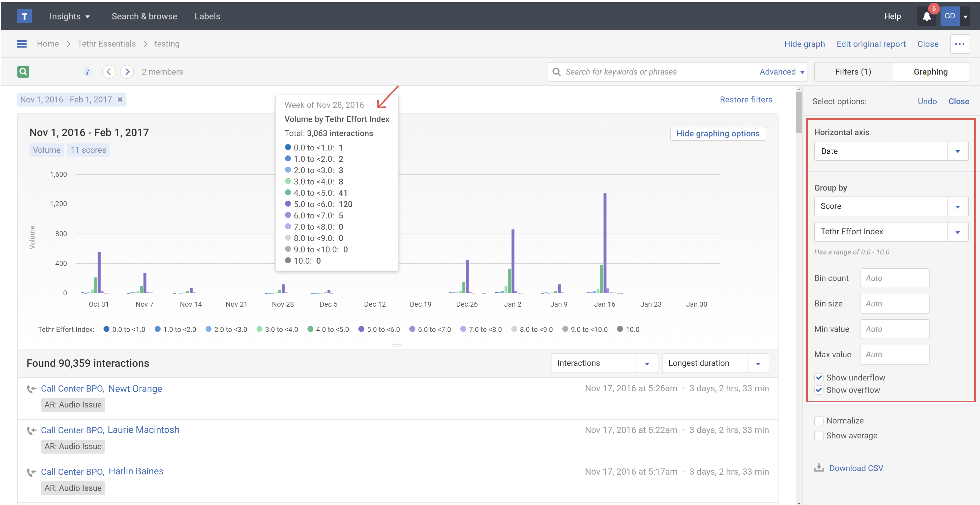Viewport: 980px width, 505px height.
Task: Open the three-dot more options menu
Action: click(x=959, y=44)
